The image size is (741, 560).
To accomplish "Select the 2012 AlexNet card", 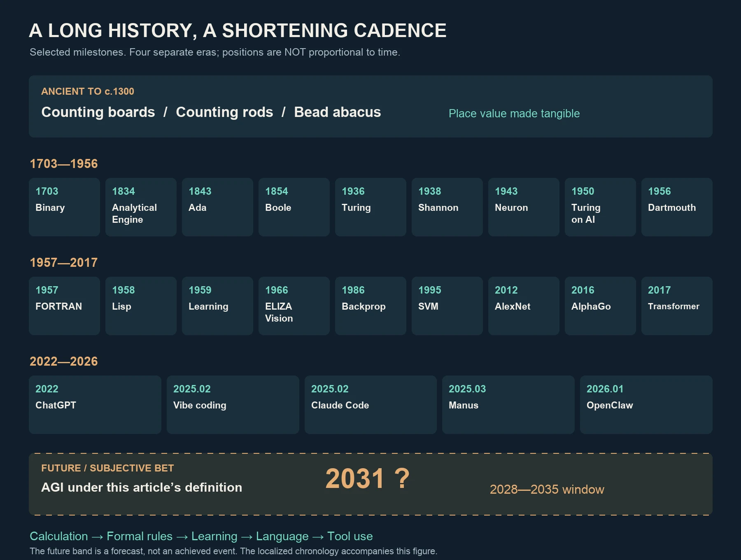I will (524, 306).
